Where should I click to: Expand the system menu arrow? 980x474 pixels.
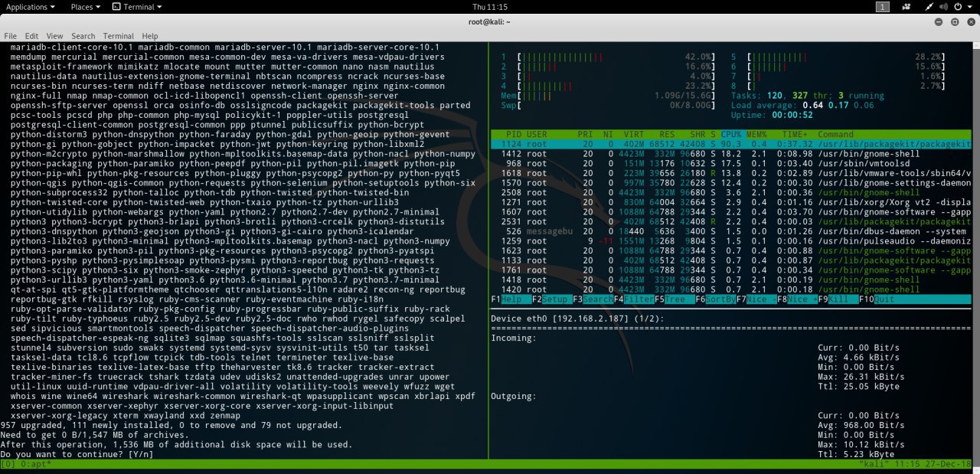(969, 7)
